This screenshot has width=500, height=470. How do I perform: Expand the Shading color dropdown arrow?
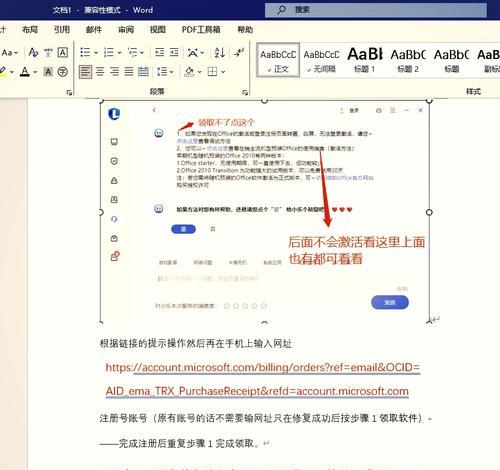199,72
